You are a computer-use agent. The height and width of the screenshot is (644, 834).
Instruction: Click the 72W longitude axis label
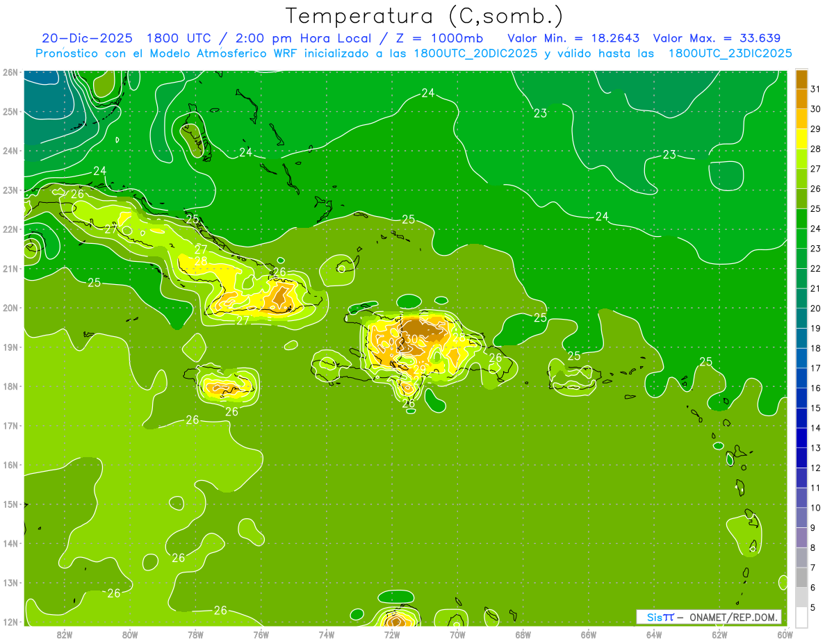[392, 634]
